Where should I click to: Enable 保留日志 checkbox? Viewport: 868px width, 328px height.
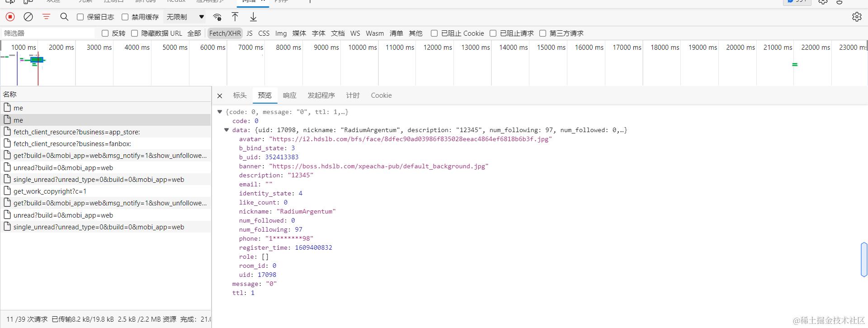pos(80,17)
